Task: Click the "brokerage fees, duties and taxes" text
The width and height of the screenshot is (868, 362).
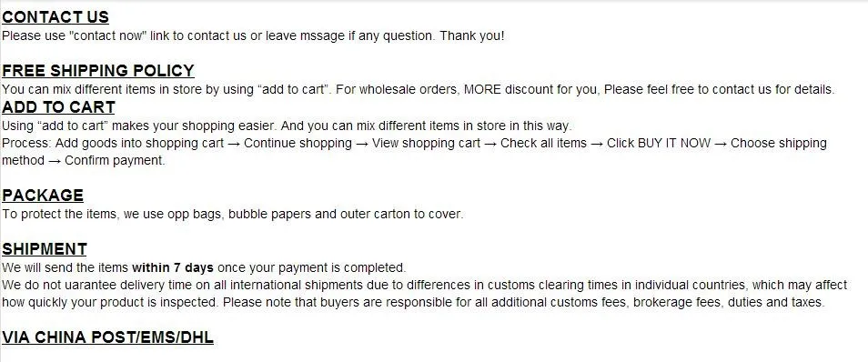Action: 729,303
